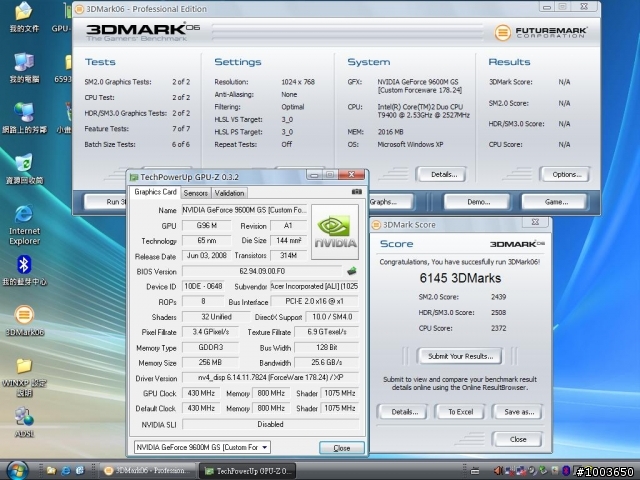
Task: Click the BIOS save chip icon in GPU-Z
Action: (351, 271)
